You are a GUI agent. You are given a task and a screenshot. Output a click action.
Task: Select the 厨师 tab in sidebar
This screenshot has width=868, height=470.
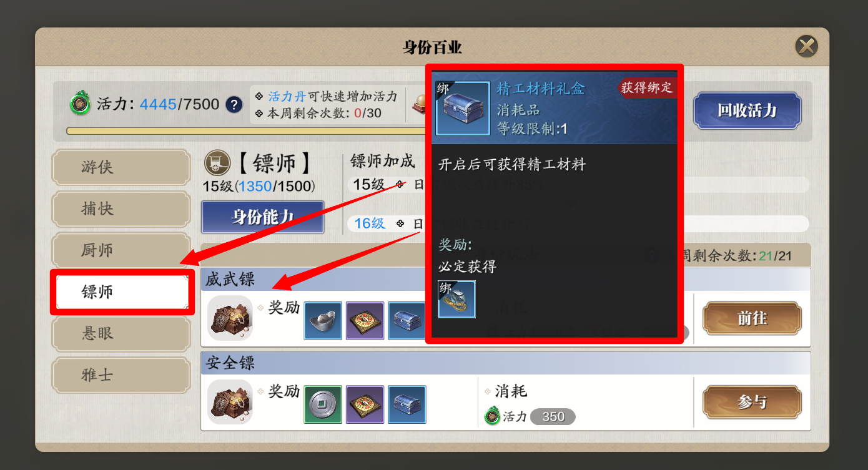121,250
